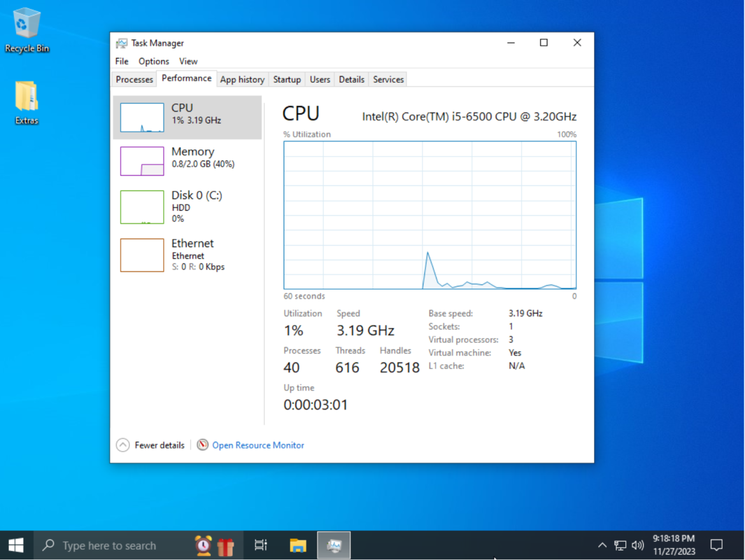Open the File menu

[x=122, y=61]
